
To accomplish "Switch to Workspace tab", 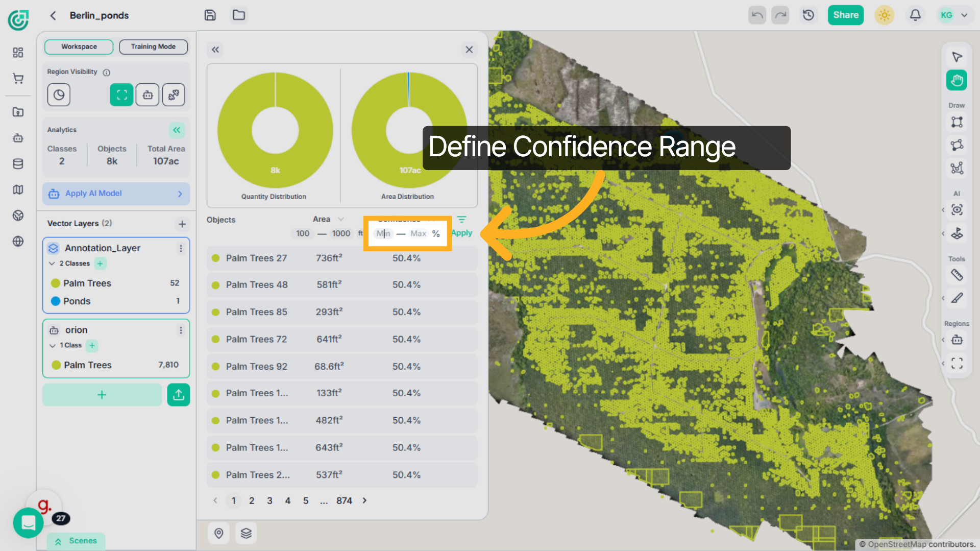I will pyautogui.click(x=79, y=46).
